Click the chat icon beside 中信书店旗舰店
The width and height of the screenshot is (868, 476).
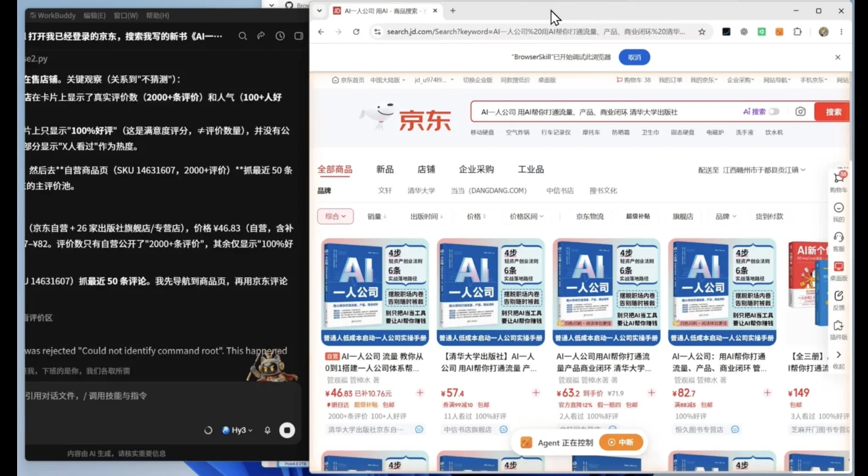pyautogui.click(x=504, y=430)
